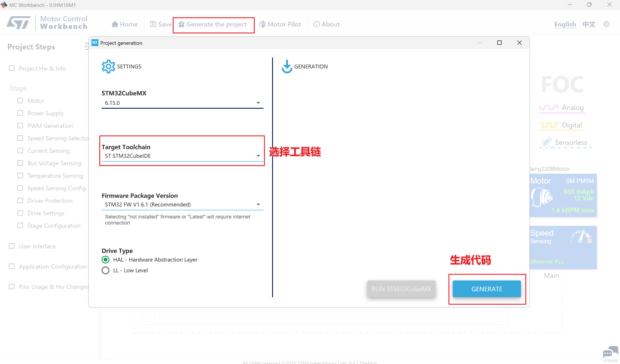Open the Target Toolchain dropdown
Viewport: 620px width, 364px height.
(x=182, y=156)
